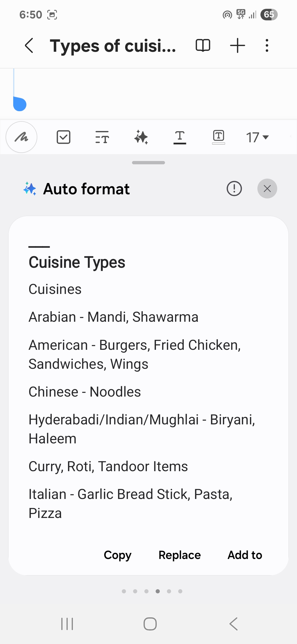Switch to reading mode with book icon
The image size is (297, 644).
click(x=203, y=45)
